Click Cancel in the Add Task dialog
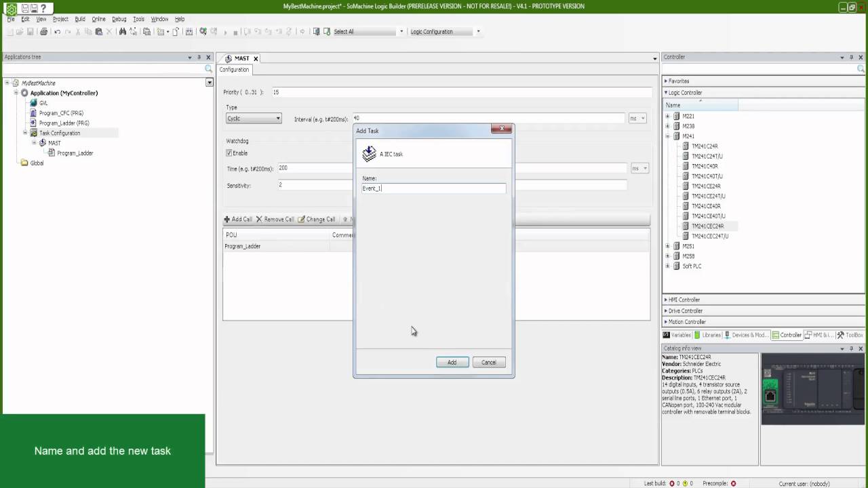Viewport: 868px width, 488px height. point(489,363)
